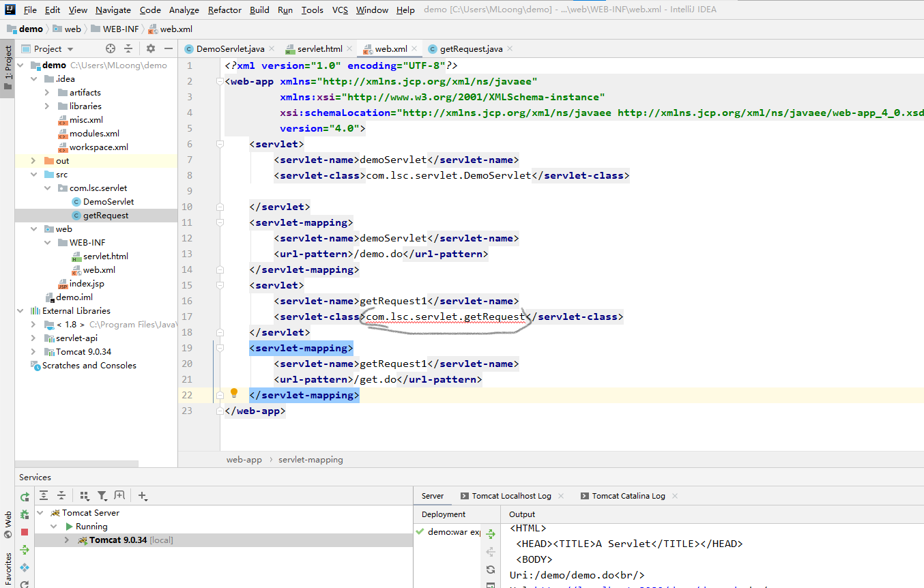Click the greyed undeploy arrow in Deployment
This screenshot has height=588, width=924.
pos(490,551)
